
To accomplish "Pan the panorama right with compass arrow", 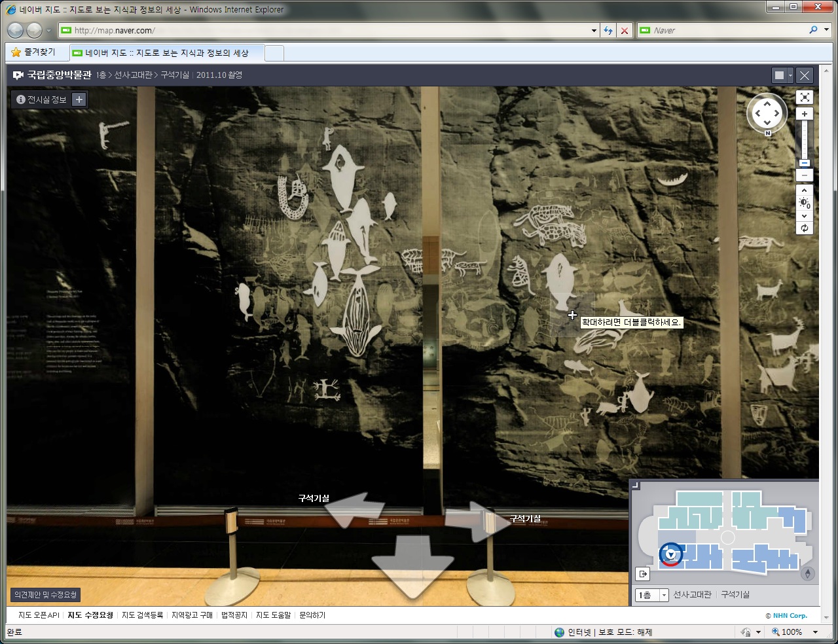I will click(x=777, y=113).
